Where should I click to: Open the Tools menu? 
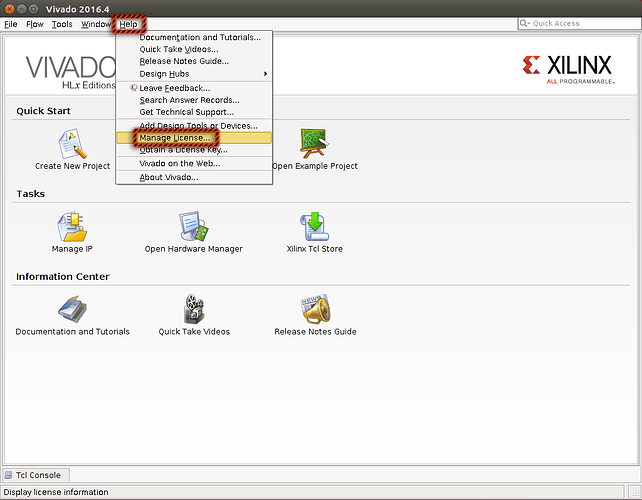(x=62, y=23)
